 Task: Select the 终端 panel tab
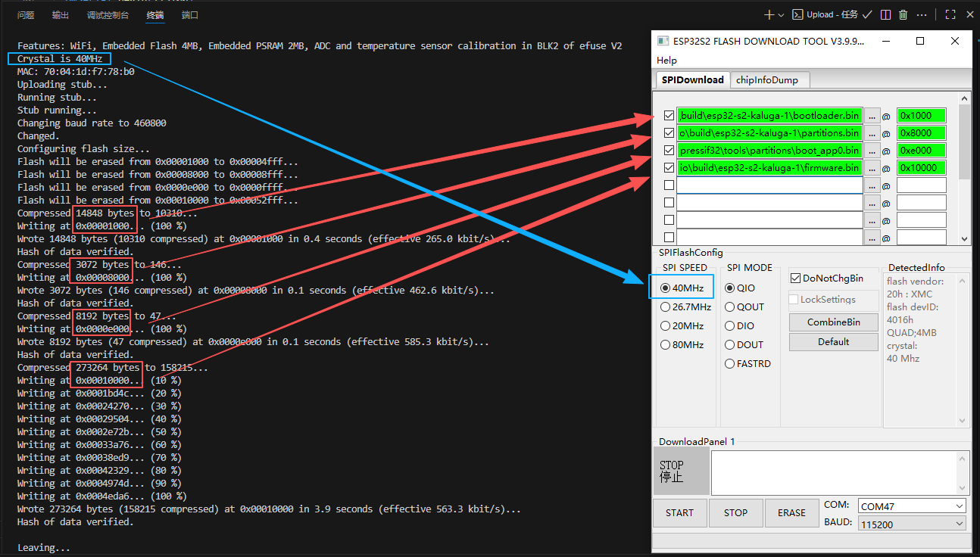tap(155, 15)
